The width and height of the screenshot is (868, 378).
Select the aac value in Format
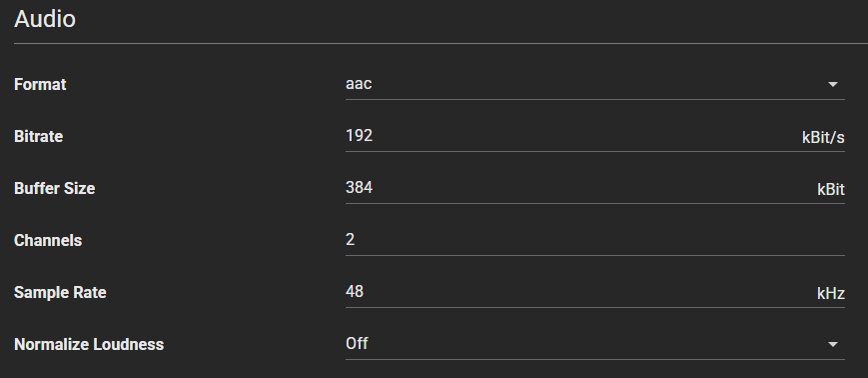point(359,84)
